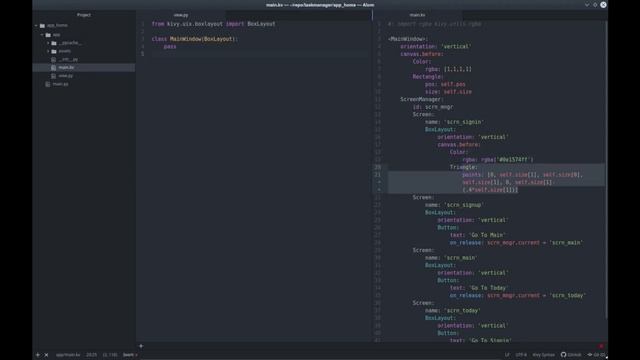Click the right editor vertical scrollbar
640x360 pixels.
pos(607,170)
